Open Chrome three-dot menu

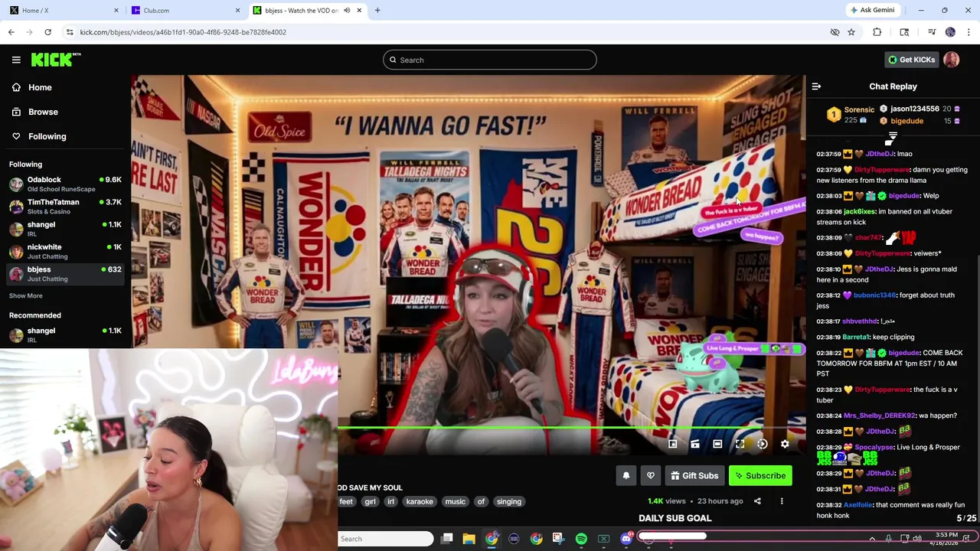(969, 32)
